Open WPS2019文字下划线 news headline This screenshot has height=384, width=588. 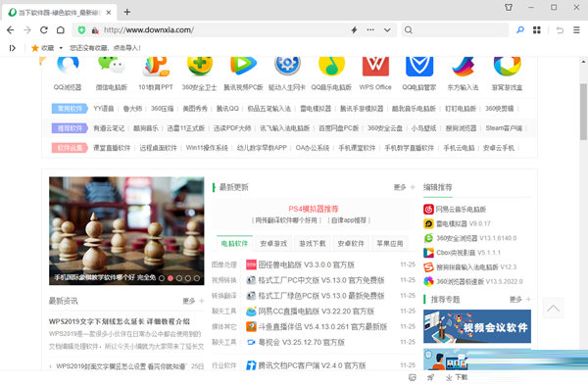[x=120, y=321]
